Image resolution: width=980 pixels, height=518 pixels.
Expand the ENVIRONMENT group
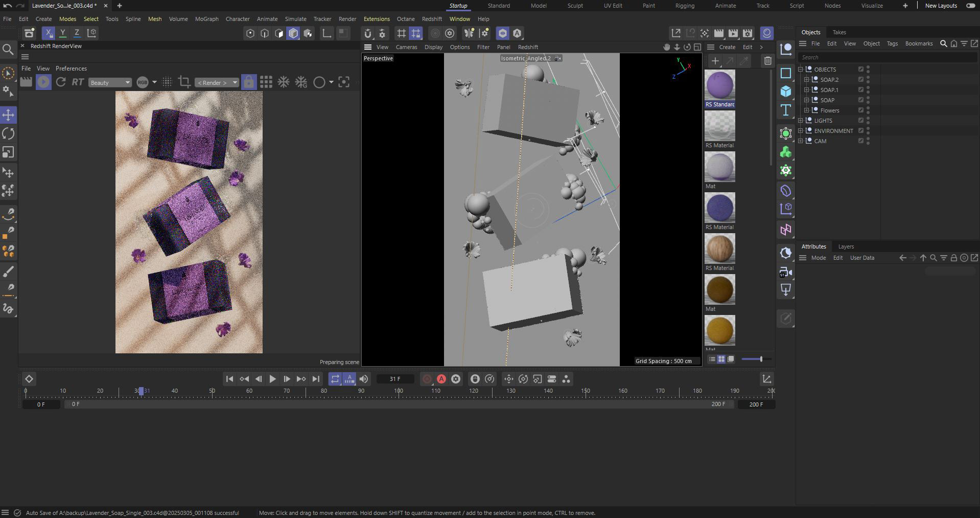tap(800, 131)
